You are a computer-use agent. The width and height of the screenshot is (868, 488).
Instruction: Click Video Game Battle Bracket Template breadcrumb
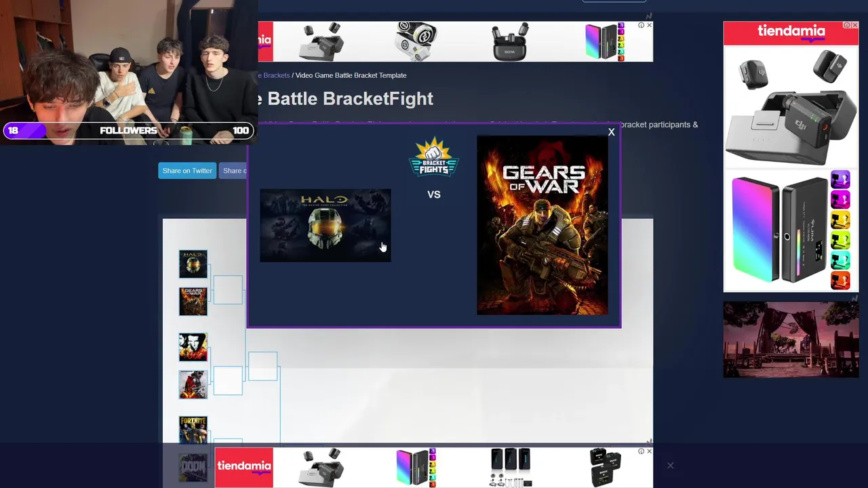351,75
